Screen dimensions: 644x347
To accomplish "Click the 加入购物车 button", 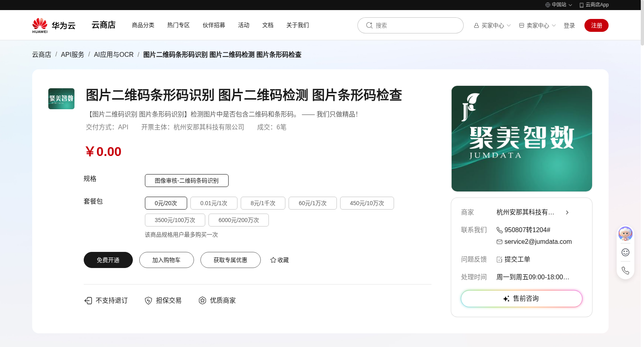I will click(x=167, y=260).
